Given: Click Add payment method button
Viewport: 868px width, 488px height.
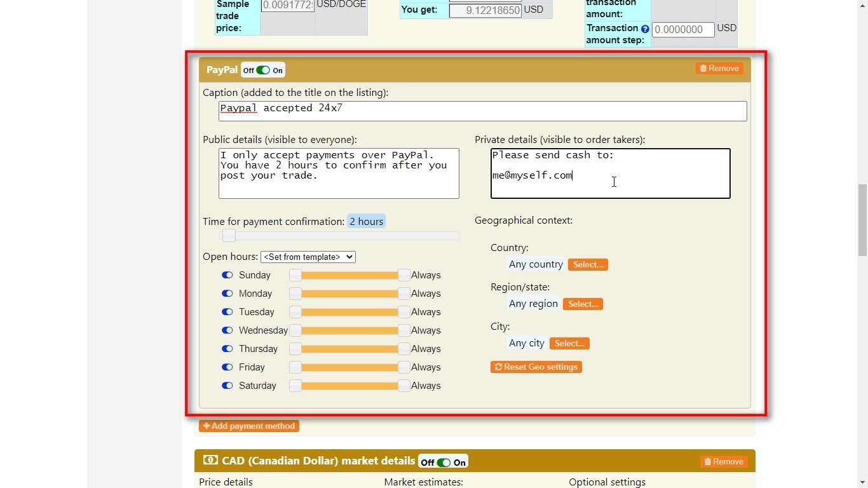Looking at the screenshot, I should [x=249, y=426].
